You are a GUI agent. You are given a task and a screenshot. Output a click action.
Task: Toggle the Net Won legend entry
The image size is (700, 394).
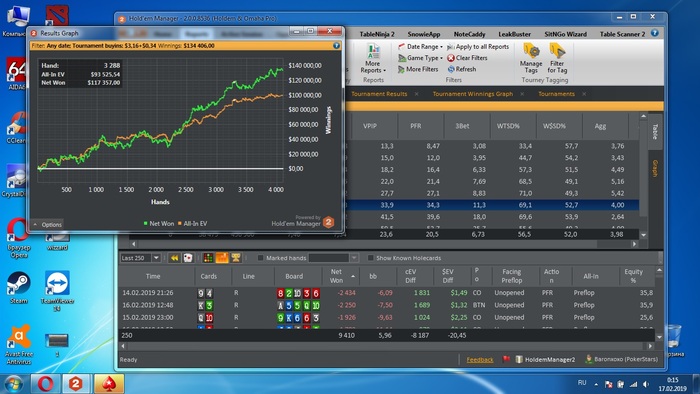tap(158, 224)
